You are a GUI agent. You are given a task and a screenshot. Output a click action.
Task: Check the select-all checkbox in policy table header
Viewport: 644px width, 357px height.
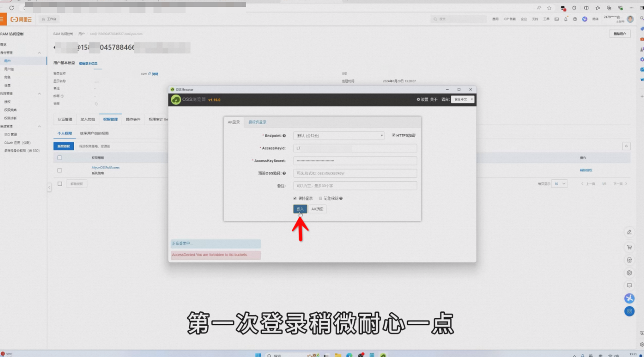[x=60, y=158]
